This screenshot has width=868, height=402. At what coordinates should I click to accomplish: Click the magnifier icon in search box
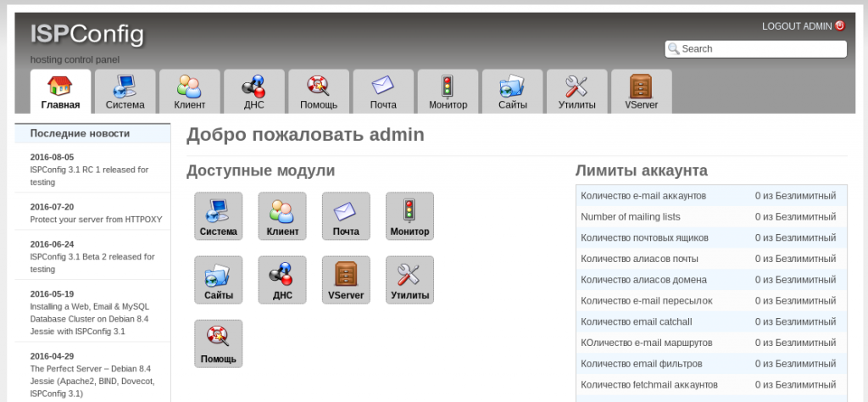point(673,48)
